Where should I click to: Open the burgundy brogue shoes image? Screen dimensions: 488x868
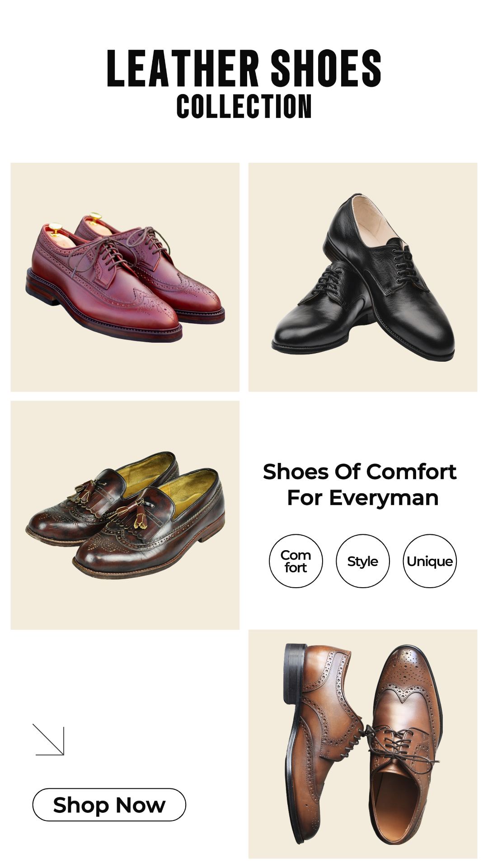(125, 277)
